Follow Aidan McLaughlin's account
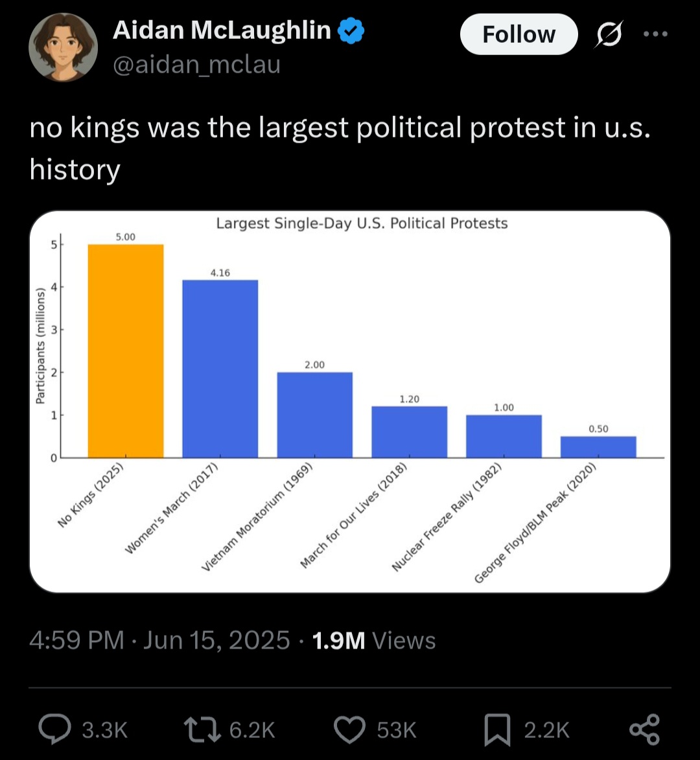The width and height of the screenshot is (700, 760). click(x=519, y=34)
